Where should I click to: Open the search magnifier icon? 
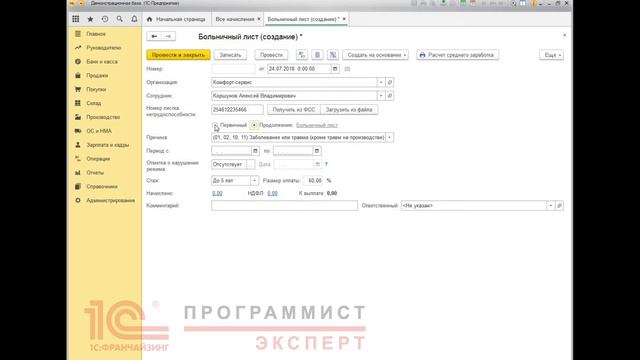coord(120,19)
